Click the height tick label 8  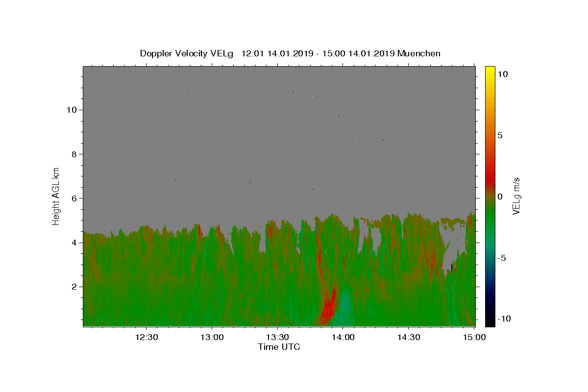73,154
